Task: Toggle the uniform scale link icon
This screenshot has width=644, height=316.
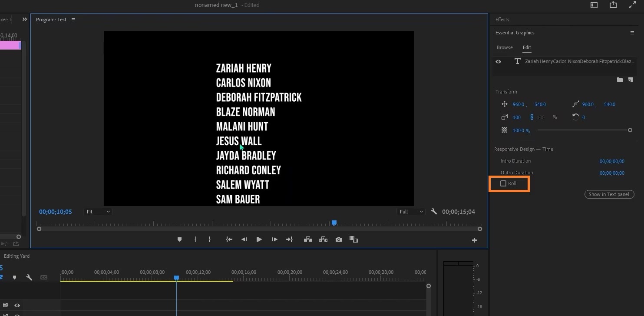Action: coord(532,117)
